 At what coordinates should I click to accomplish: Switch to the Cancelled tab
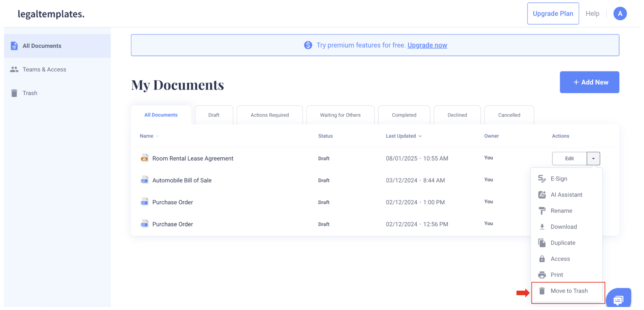[509, 115]
